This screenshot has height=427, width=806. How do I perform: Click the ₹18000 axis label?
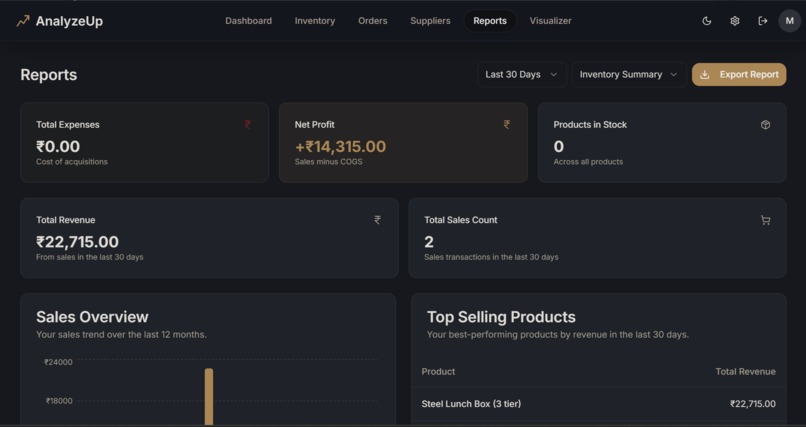pos(59,401)
